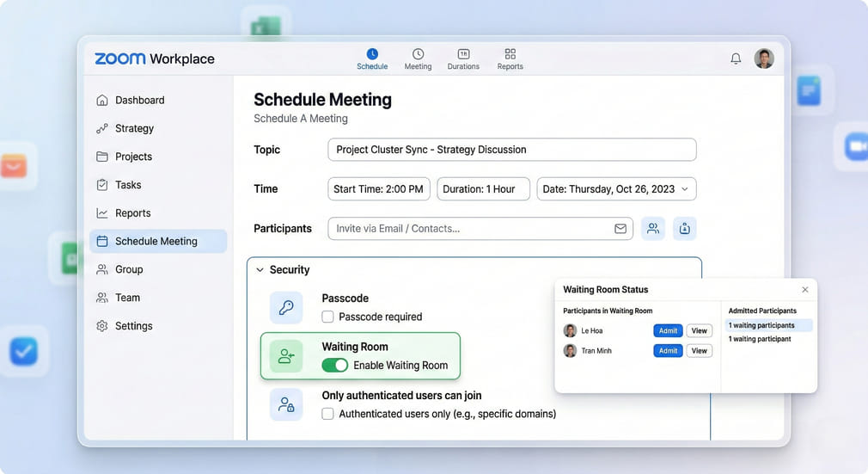Click the envelope icon in Participants field
This screenshot has width=868, height=474.
point(620,229)
